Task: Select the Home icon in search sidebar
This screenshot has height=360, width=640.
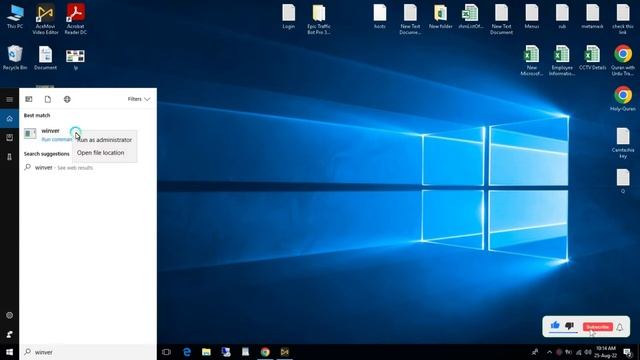Action: coord(9,119)
